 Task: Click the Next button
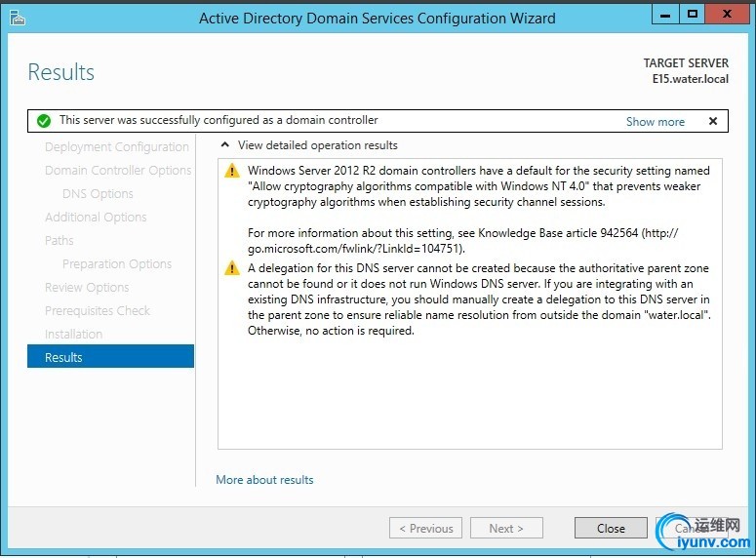pos(506,528)
